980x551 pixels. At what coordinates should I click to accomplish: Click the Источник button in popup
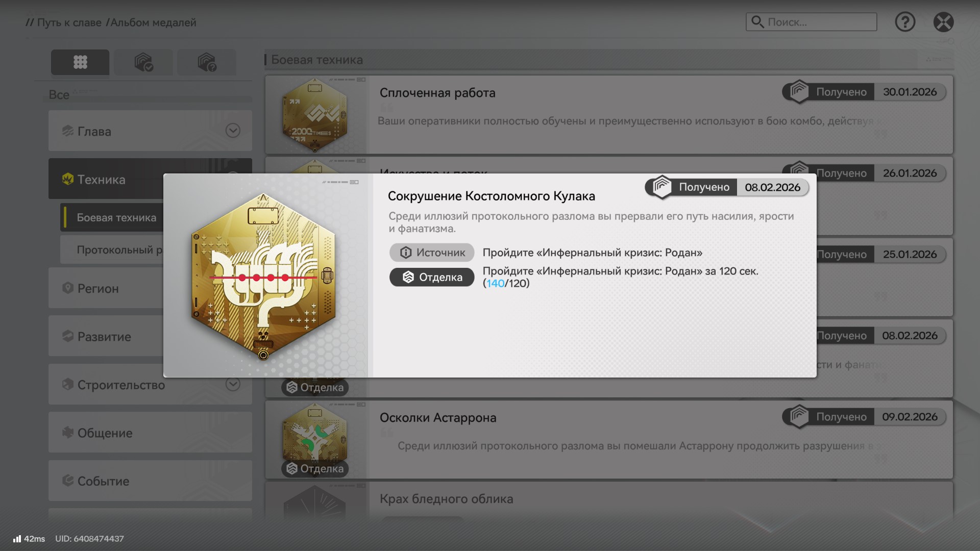[x=432, y=253]
